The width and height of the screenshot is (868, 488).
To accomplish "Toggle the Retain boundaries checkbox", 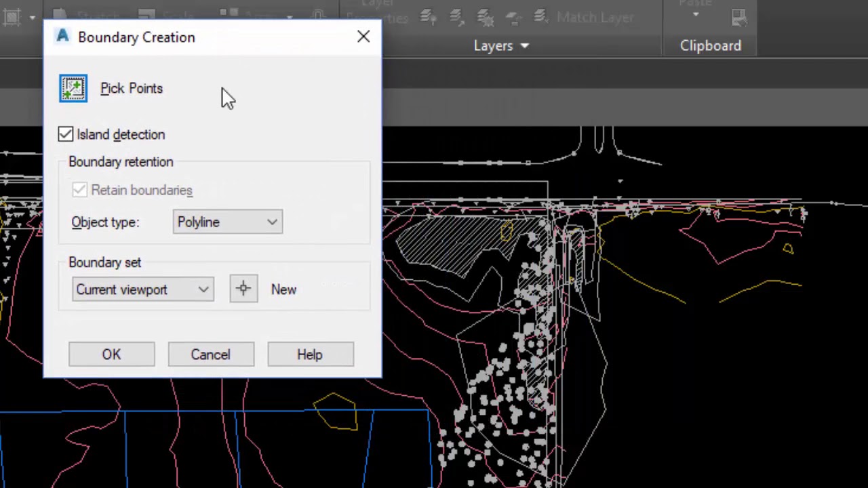I will pyautogui.click(x=79, y=190).
